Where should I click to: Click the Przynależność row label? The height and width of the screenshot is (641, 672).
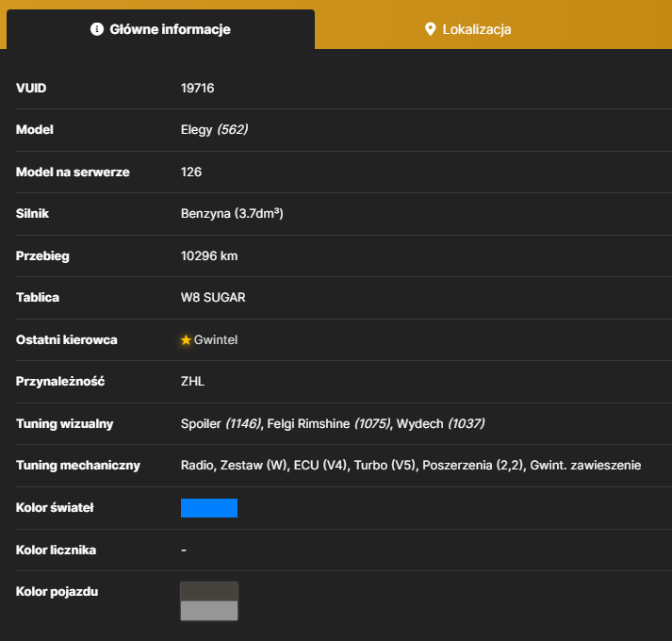[60, 382]
